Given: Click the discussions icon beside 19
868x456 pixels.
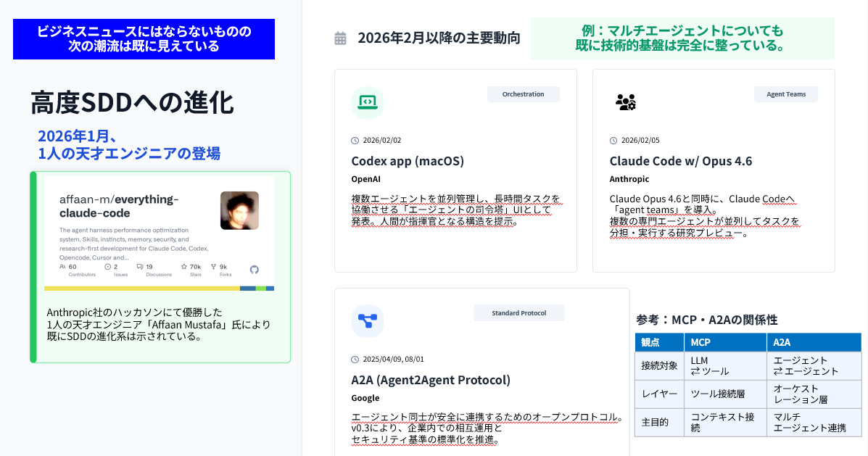Looking at the screenshot, I should point(139,267).
